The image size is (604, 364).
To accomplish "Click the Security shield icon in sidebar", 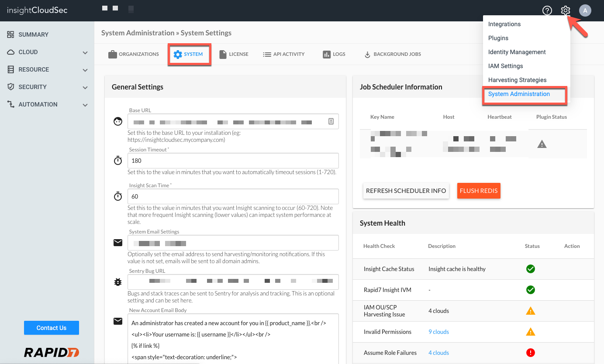I will pyautogui.click(x=10, y=87).
